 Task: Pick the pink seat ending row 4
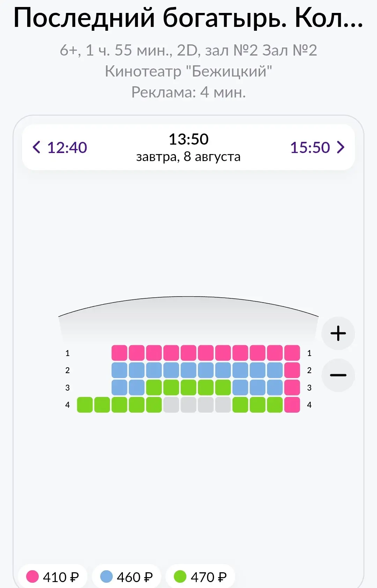click(x=292, y=405)
